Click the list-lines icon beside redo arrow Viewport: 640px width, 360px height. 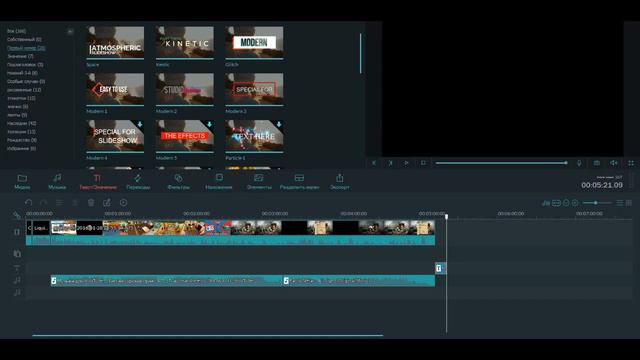click(60, 202)
